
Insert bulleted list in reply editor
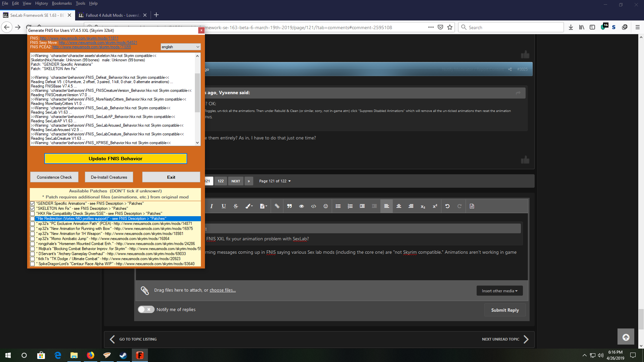tap(338, 206)
